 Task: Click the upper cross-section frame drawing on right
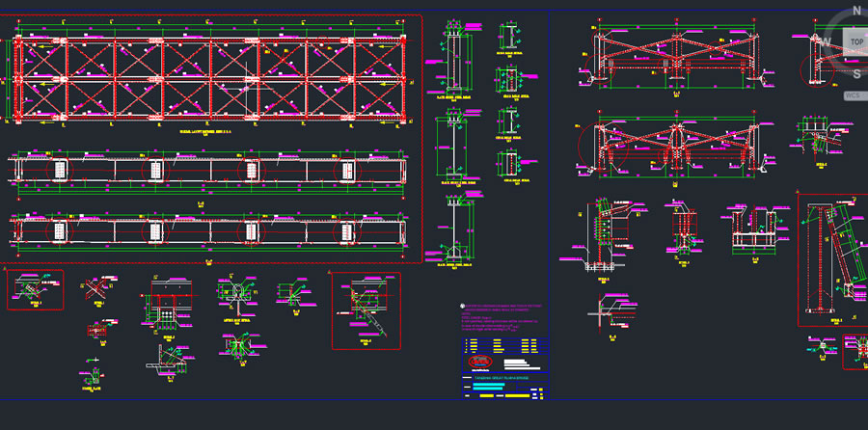click(x=675, y=58)
